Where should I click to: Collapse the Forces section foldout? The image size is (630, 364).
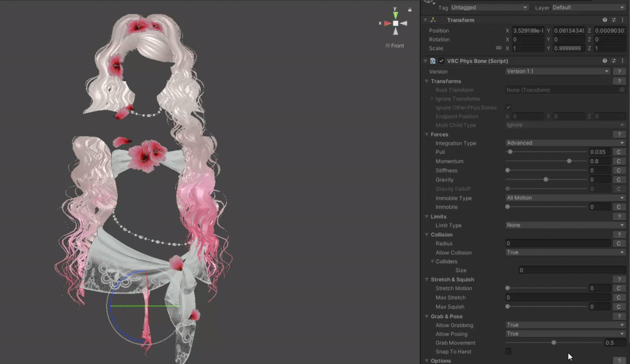pyautogui.click(x=427, y=134)
